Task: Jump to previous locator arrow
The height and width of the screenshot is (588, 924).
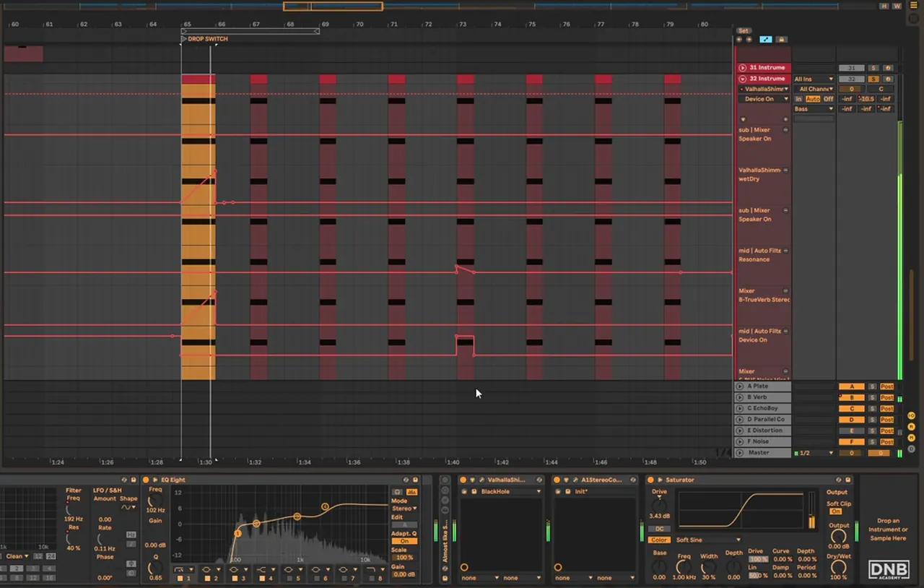Action: 739,40
